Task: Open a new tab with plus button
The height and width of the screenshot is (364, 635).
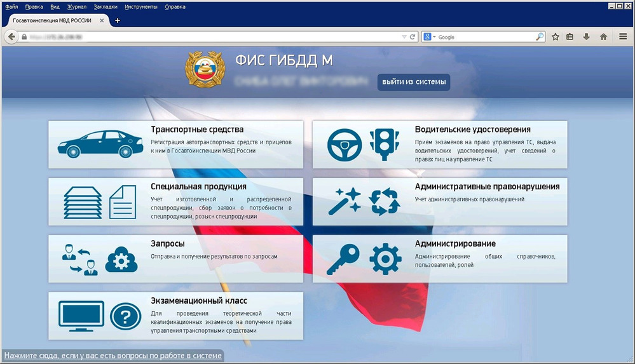Action: point(118,20)
